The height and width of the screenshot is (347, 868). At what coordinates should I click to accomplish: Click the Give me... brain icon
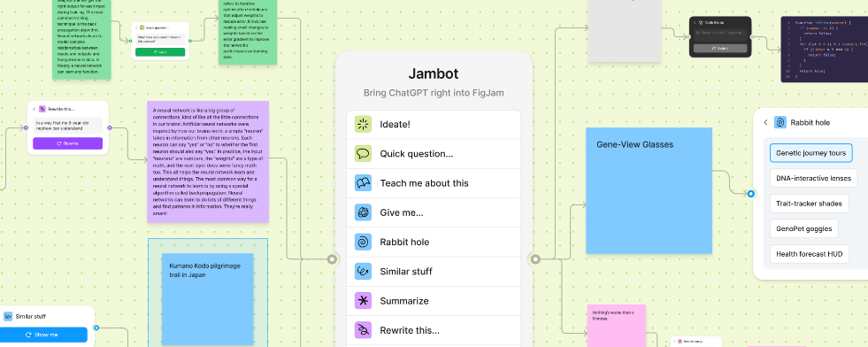point(363,212)
